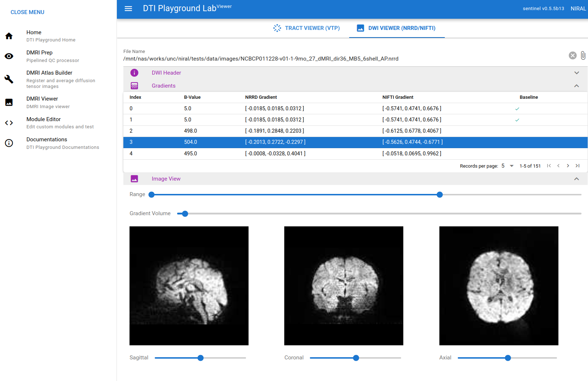Open the Home sidebar item
Screen dimensions: 588x381
point(58,36)
